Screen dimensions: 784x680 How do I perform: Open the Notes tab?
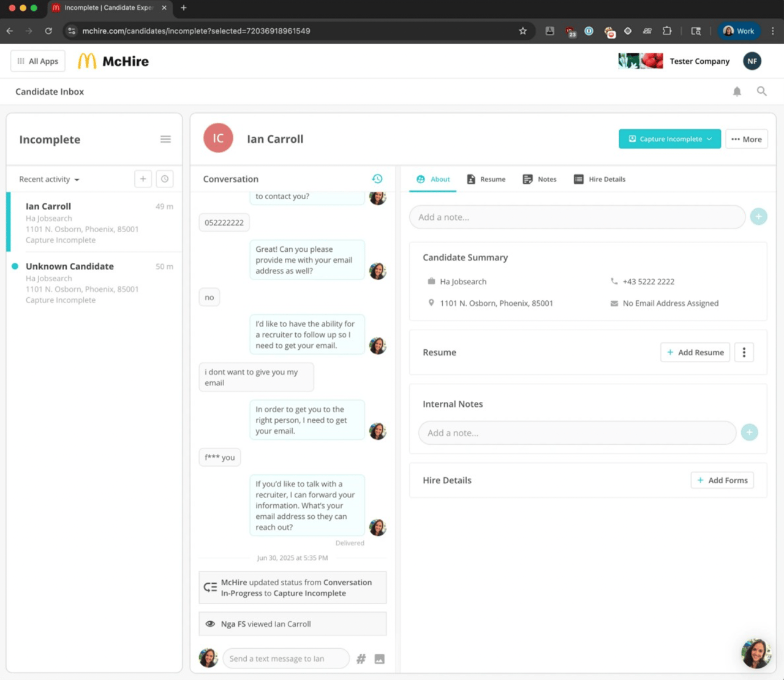(540, 179)
